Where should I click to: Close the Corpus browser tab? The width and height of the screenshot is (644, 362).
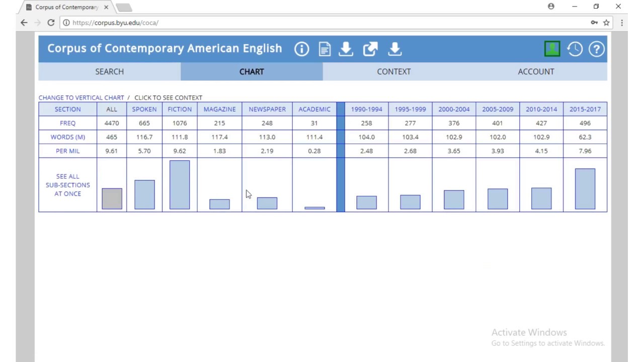click(x=106, y=7)
